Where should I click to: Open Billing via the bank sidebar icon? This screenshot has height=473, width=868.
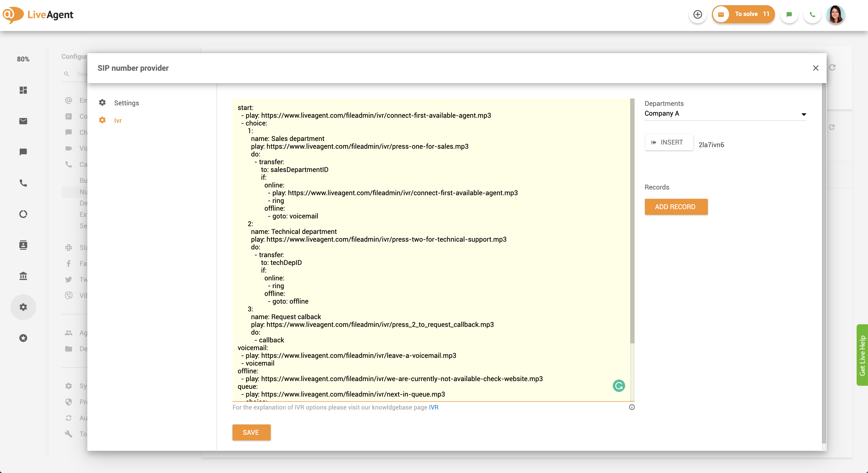coord(23,276)
